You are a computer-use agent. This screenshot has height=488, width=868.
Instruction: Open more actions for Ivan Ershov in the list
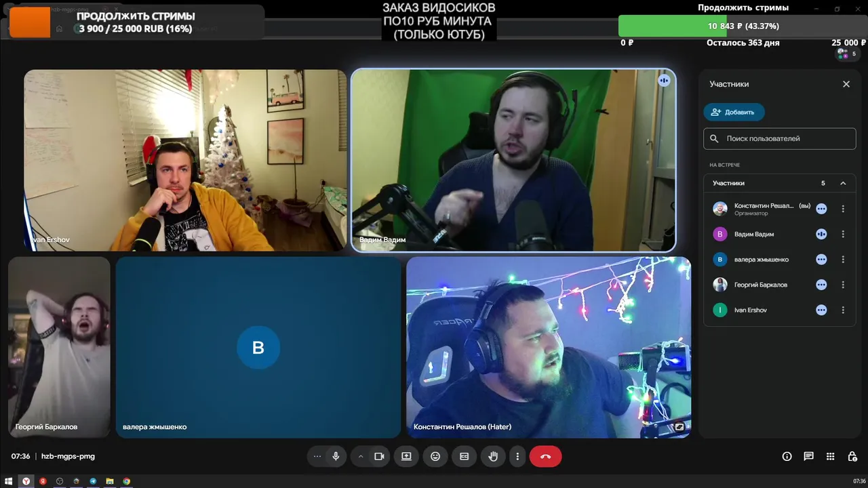pyautogui.click(x=843, y=310)
